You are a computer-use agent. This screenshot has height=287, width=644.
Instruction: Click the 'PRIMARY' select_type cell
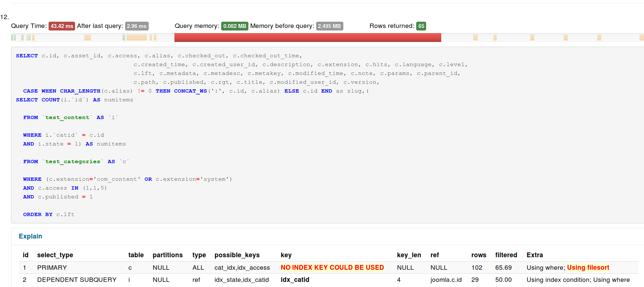coord(52,268)
